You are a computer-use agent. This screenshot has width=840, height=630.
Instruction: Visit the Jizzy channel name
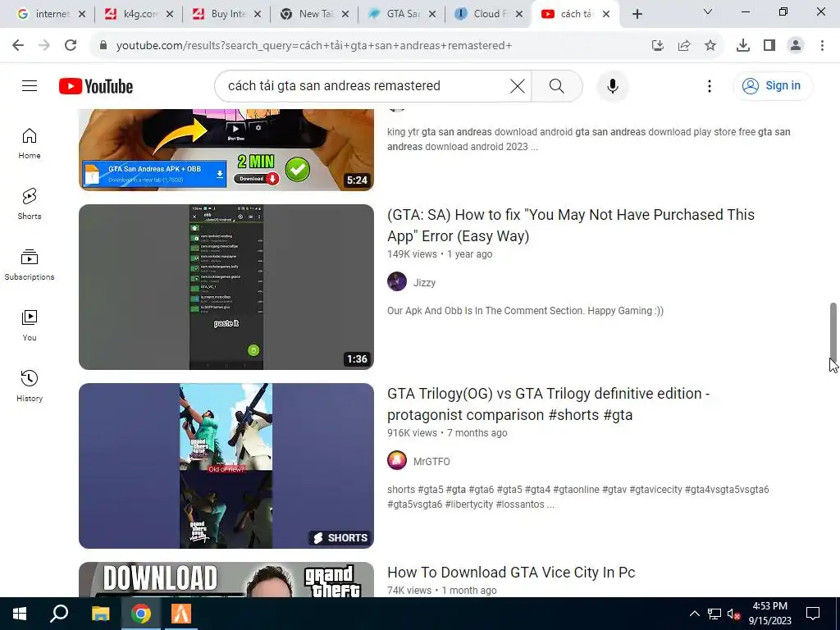point(424,282)
